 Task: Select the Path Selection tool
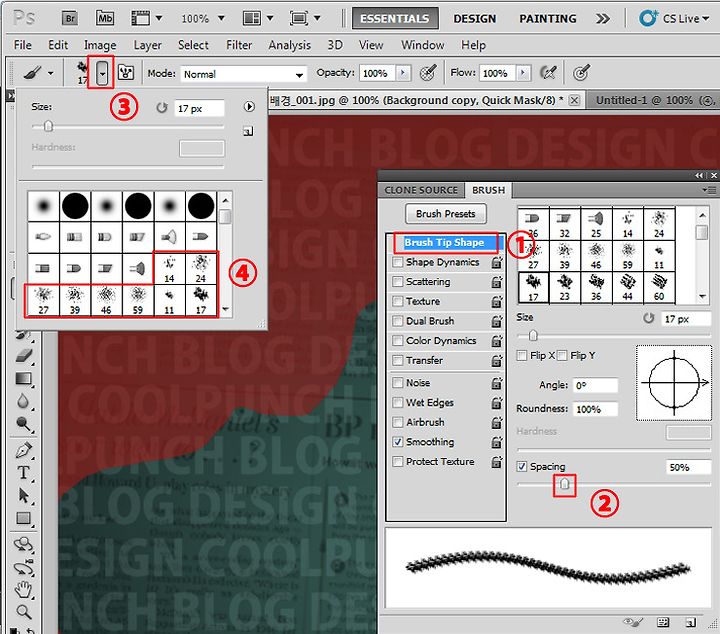(23, 496)
